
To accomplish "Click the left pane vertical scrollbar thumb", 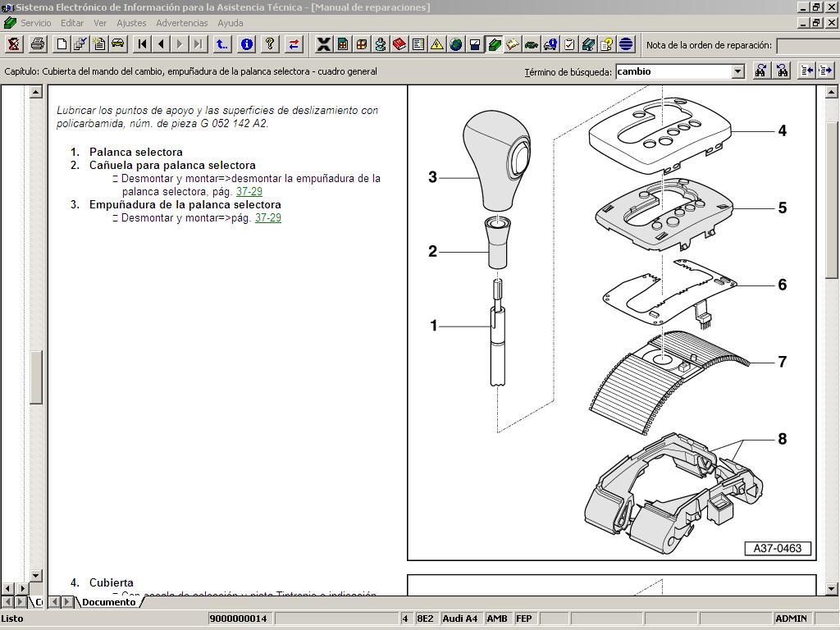I will 36,377.
